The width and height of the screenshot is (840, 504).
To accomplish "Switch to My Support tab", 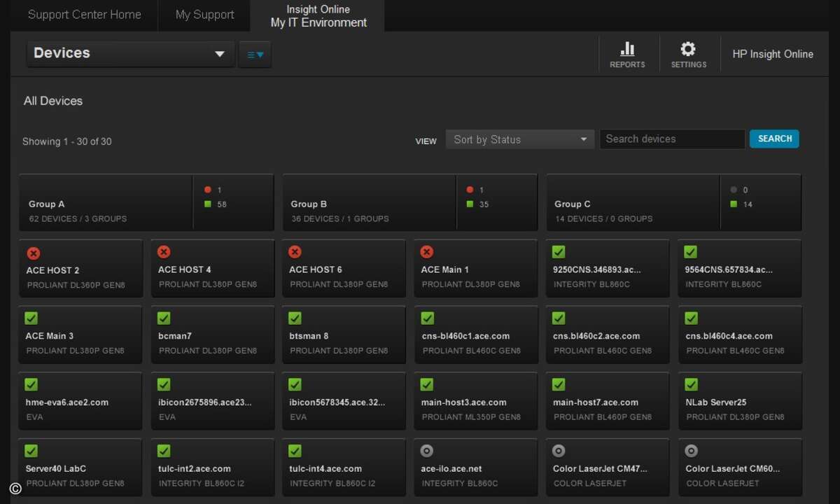I will coord(204,15).
